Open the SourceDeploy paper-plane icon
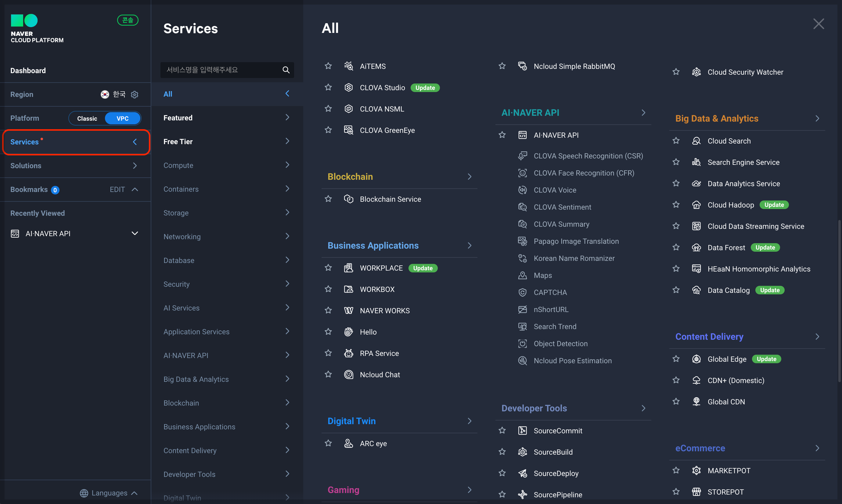This screenshot has width=842, height=504. pos(522,473)
